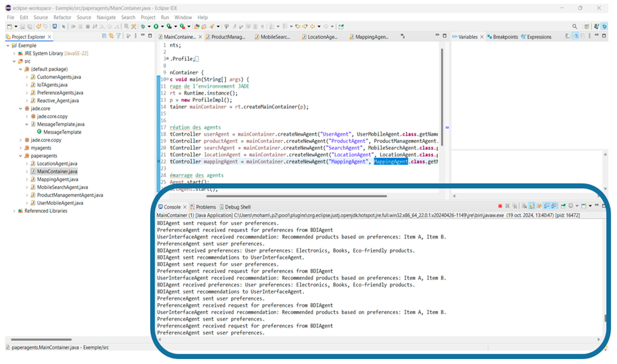Open MappingAgent.java in the project tree
The height and width of the screenshot is (364, 617).
click(57, 180)
